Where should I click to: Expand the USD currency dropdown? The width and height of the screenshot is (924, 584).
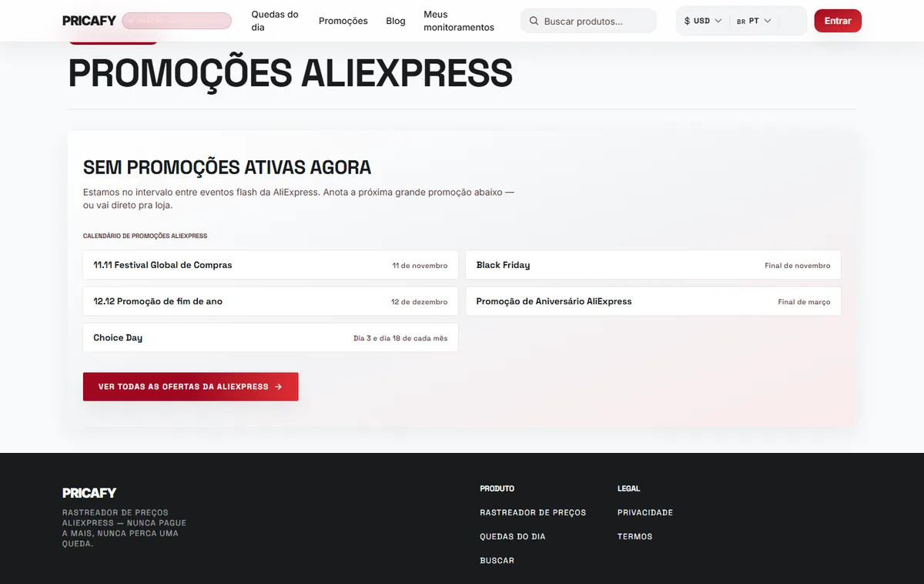[703, 21]
